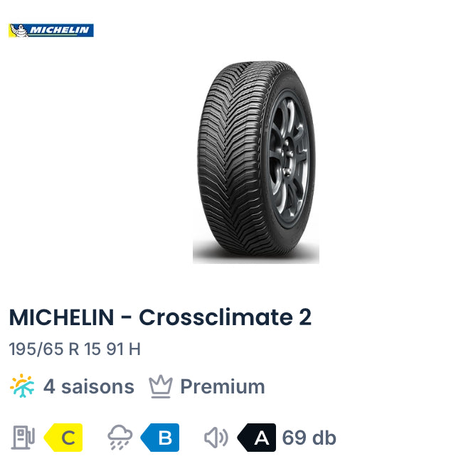Open the Crossclimate 2 tire product image
The image size is (451, 476).
255,162
